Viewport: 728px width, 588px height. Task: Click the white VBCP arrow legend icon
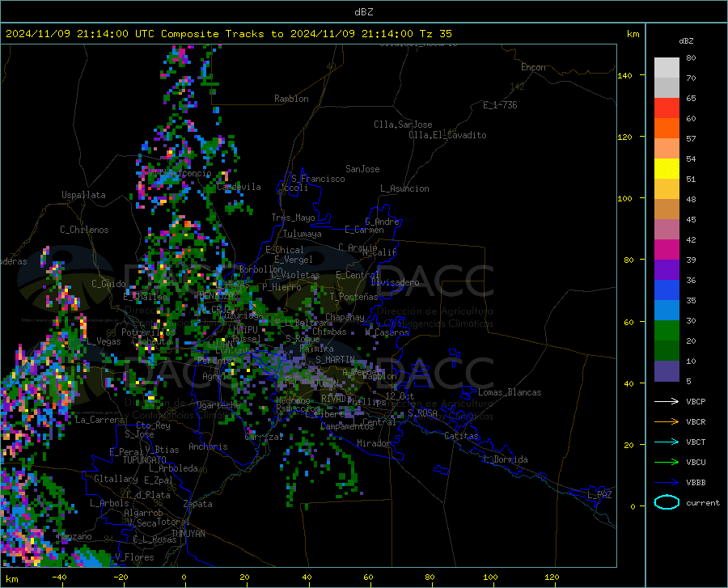tap(667, 401)
